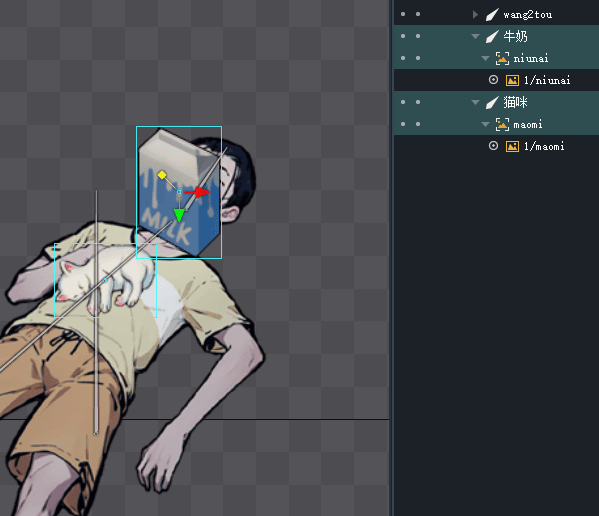Select the 1/niunai tree item
Screen dimensions: 599x516
pos(547,80)
